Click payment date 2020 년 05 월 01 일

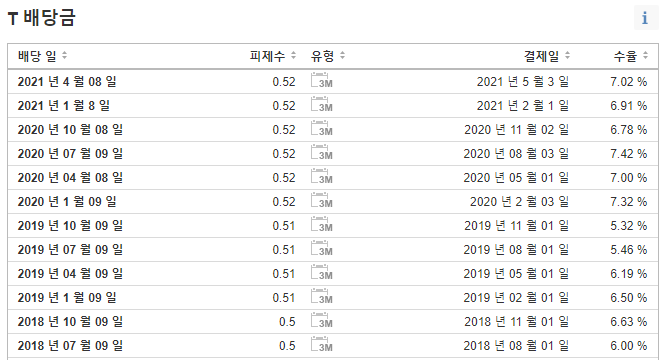tap(516, 177)
